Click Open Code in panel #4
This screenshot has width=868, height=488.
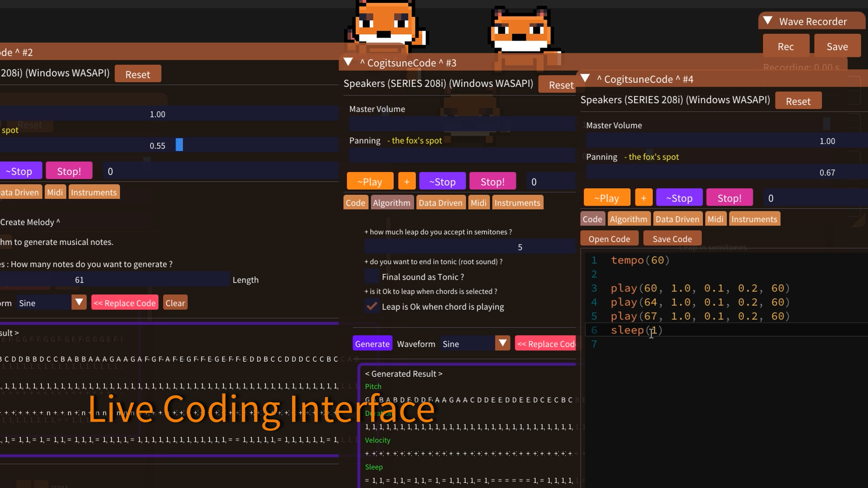coord(609,238)
